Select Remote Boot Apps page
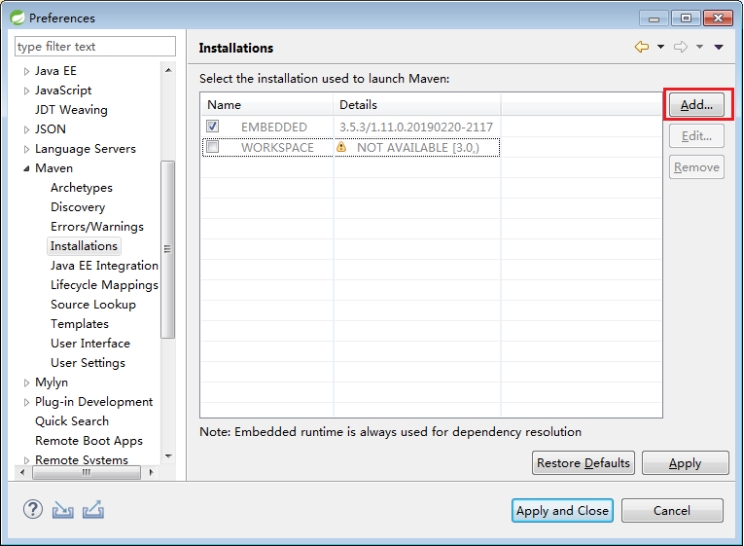The image size is (744, 546). pyautogui.click(x=89, y=440)
